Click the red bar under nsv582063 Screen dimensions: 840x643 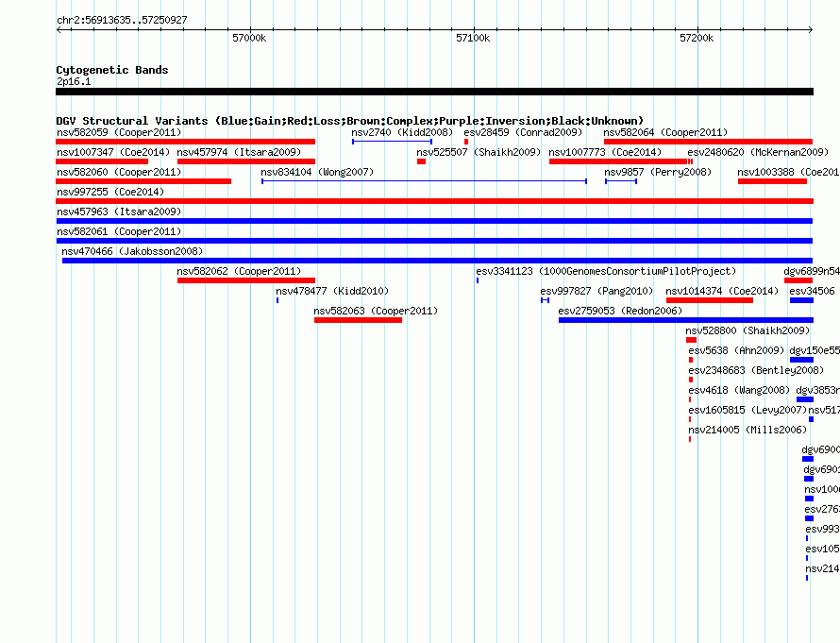pyautogui.click(x=358, y=320)
